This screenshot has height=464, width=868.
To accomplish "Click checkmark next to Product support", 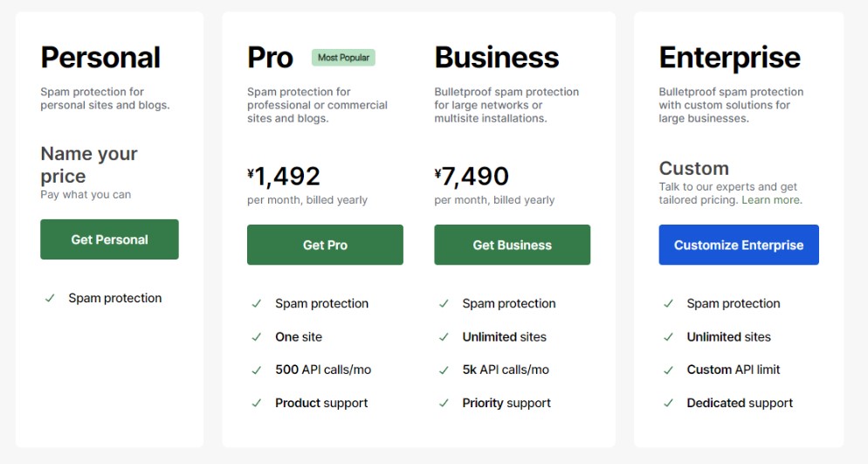I will pos(257,403).
